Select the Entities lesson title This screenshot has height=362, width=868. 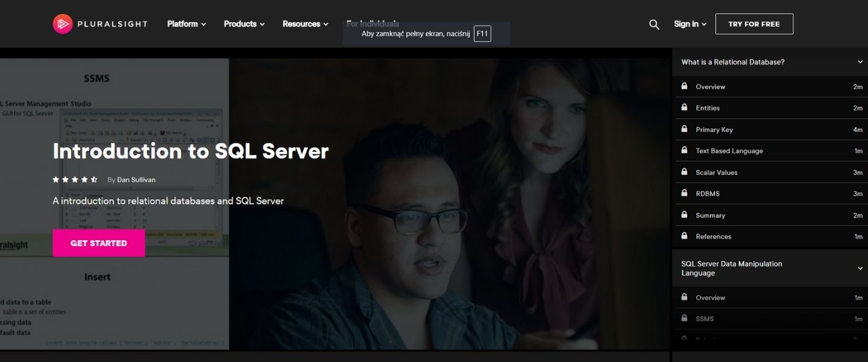pos(708,108)
